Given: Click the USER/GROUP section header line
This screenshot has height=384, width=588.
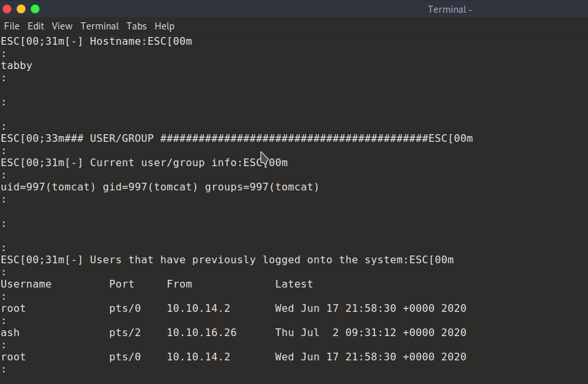Looking at the screenshot, I should pyautogui.click(x=236, y=139).
